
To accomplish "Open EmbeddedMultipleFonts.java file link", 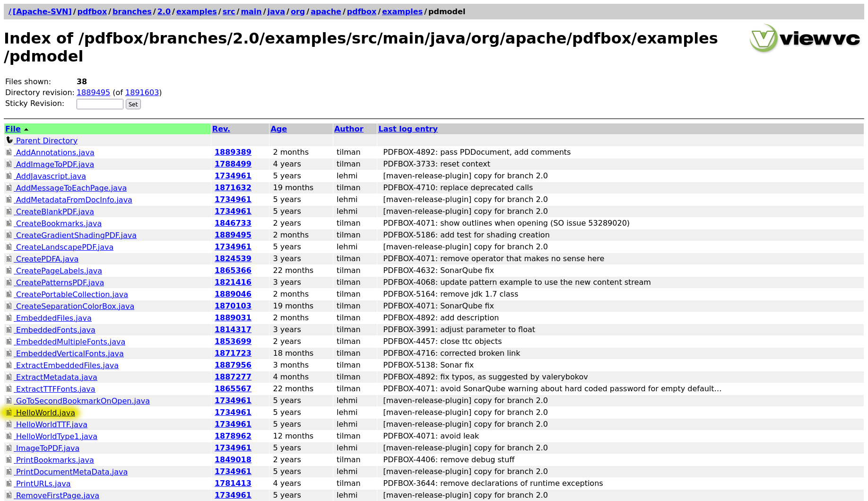I will click(x=70, y=342).
